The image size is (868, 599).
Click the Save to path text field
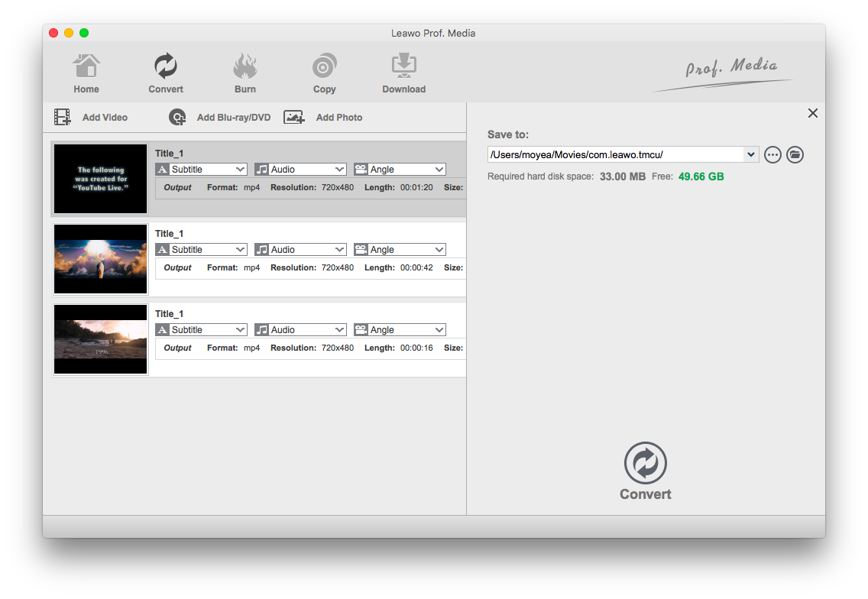[x=616, y=154]
